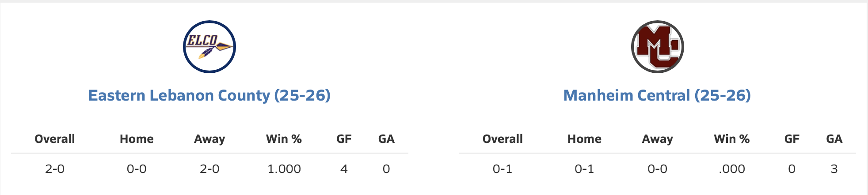This screenshot has width=868, height=195.
Task: Click GA header in Manheim Central table
Action: 834,139
